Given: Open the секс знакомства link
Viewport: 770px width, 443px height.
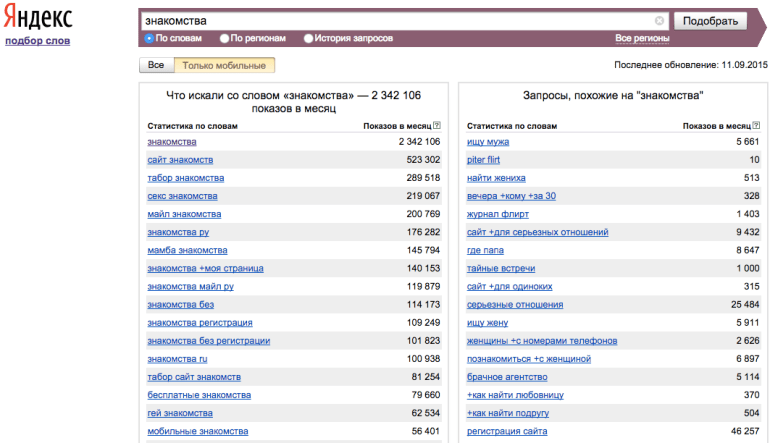Looking at the screenshot, I should coord(182,196).
